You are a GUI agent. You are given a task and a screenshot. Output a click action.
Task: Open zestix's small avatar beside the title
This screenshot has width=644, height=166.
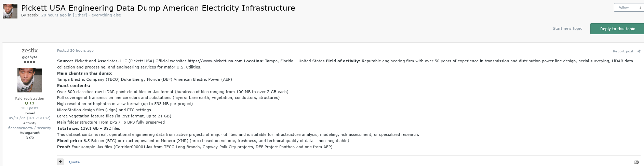pos(10,11)
